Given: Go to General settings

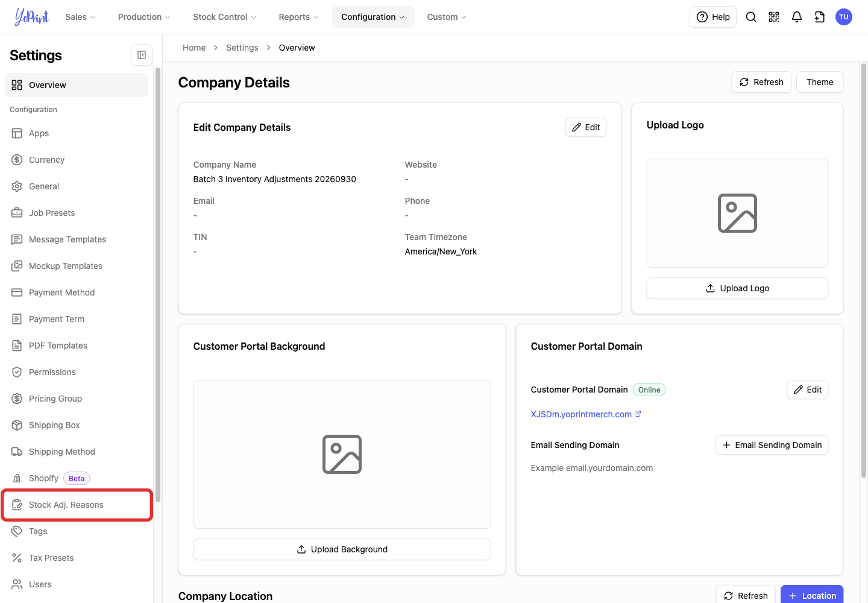Looking at the screenshot, I should click(x=77, y=186).
